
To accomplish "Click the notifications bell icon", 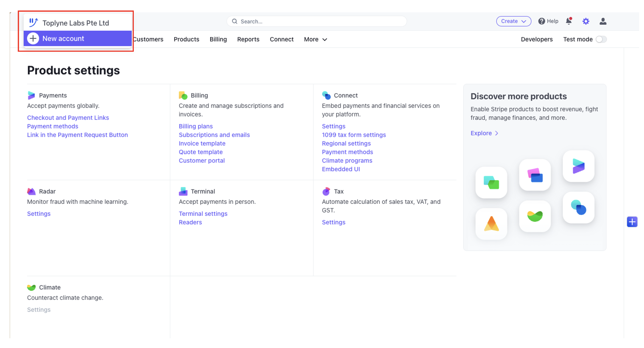I will (569, 21).
